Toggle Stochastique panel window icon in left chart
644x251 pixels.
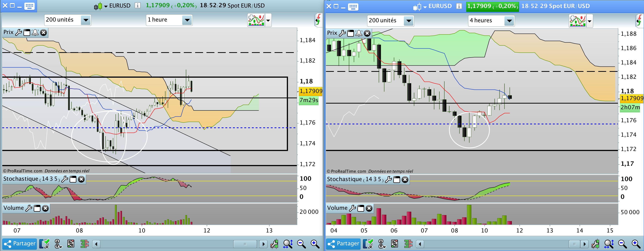coord(73,179)
